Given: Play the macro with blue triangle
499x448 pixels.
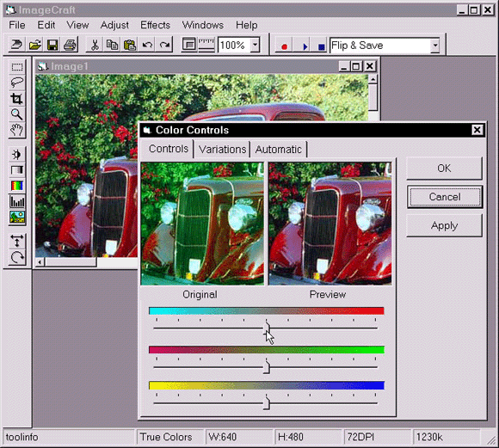Looking at the screenshot, I should [305, 46].
